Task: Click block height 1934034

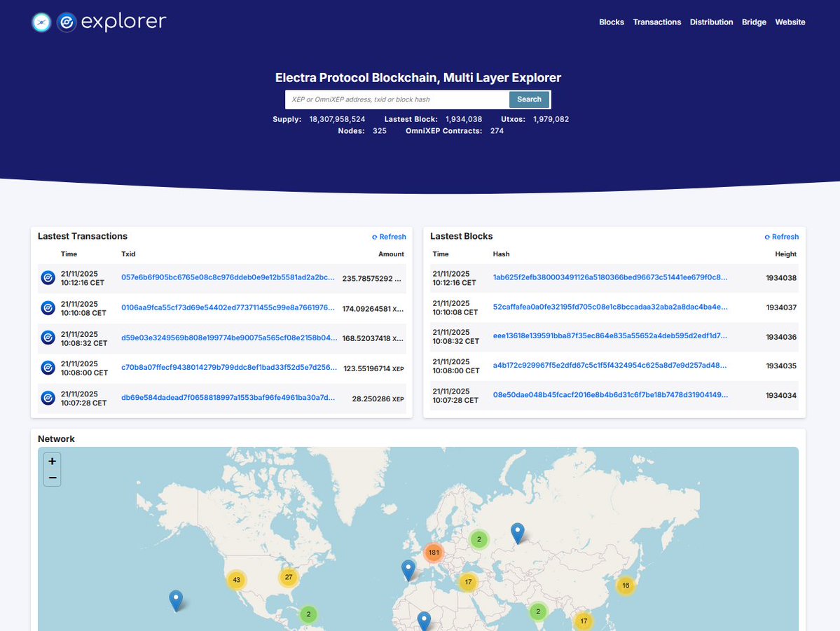Action: click(x=781, y=395)
